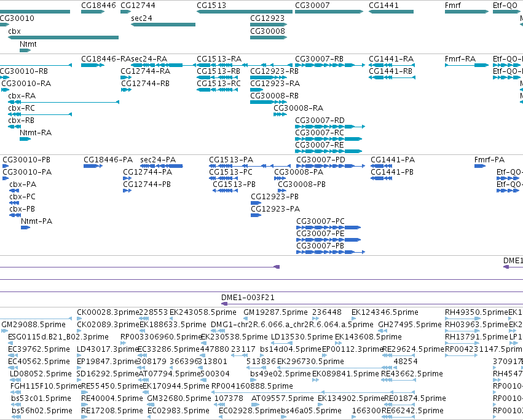Open the CG1513 gene feature
The height and width of the screenshot is (420, 523).
[x=245, y=12]
